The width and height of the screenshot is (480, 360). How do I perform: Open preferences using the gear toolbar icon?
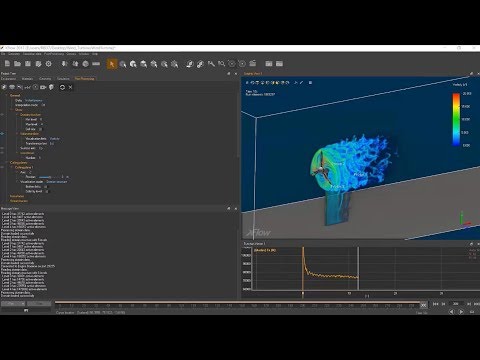coord(49,64)
